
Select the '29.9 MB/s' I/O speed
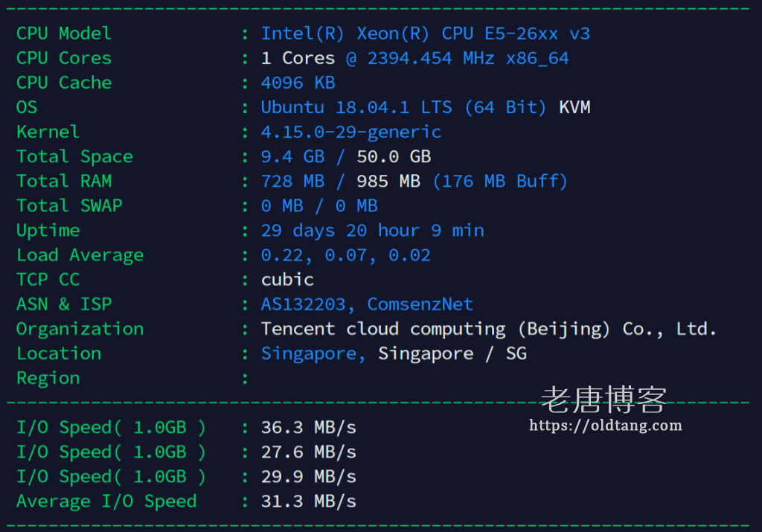(x=309, y=477)
